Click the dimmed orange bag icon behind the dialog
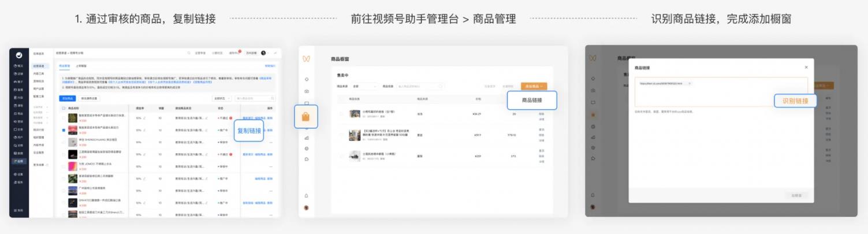The height and width of the screenshot is (234, 868). (x=593, y=115)
